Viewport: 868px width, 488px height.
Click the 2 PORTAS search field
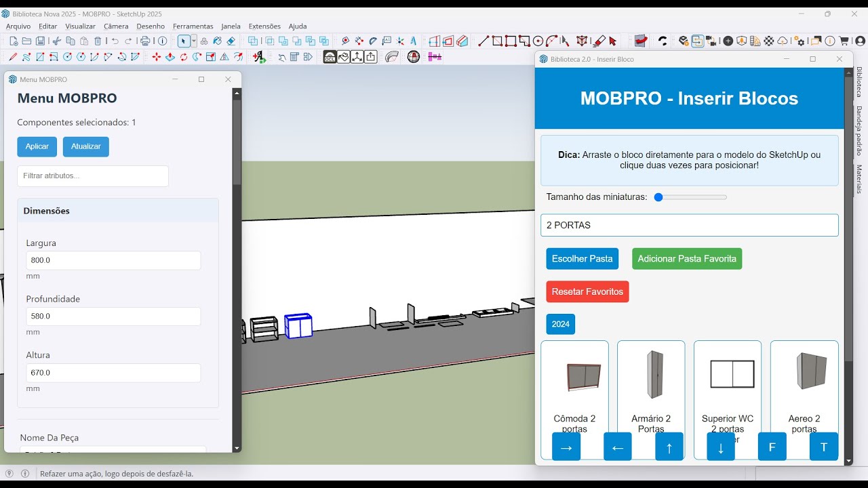click(690, 225)
